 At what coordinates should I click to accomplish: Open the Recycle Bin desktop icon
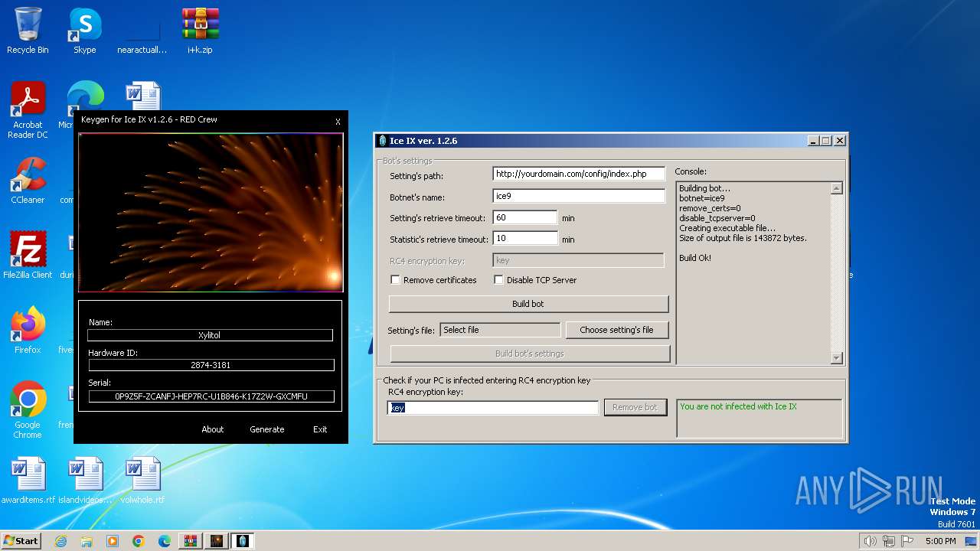28,31
